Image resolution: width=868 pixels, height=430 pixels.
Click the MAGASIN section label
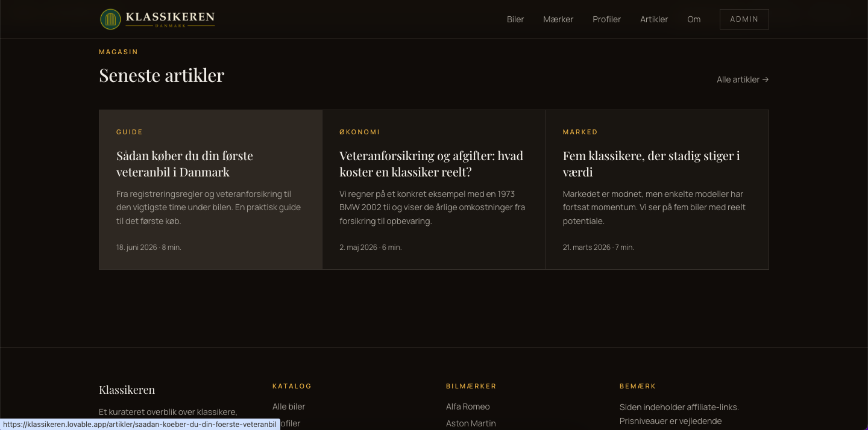point(119,52)
